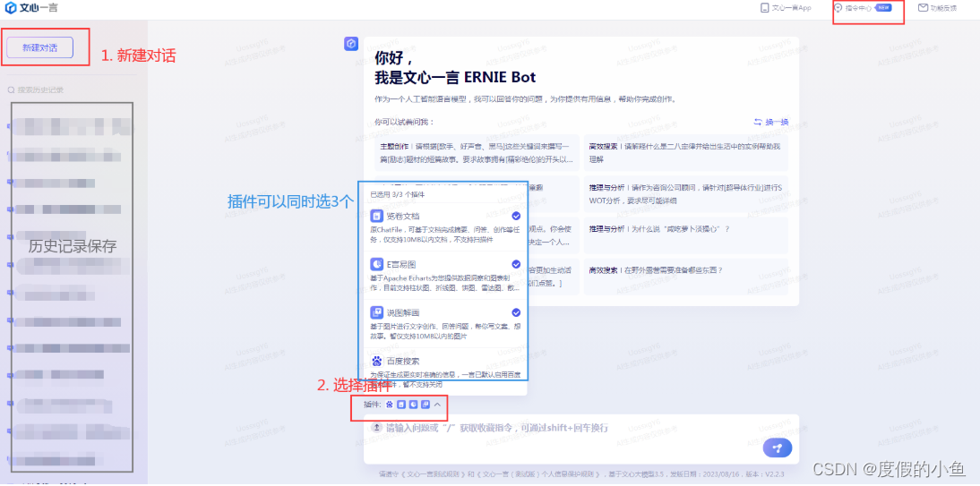
Task: Select the 高效搜索 野外露营 prompt card
Action: (x=685, y=277)
